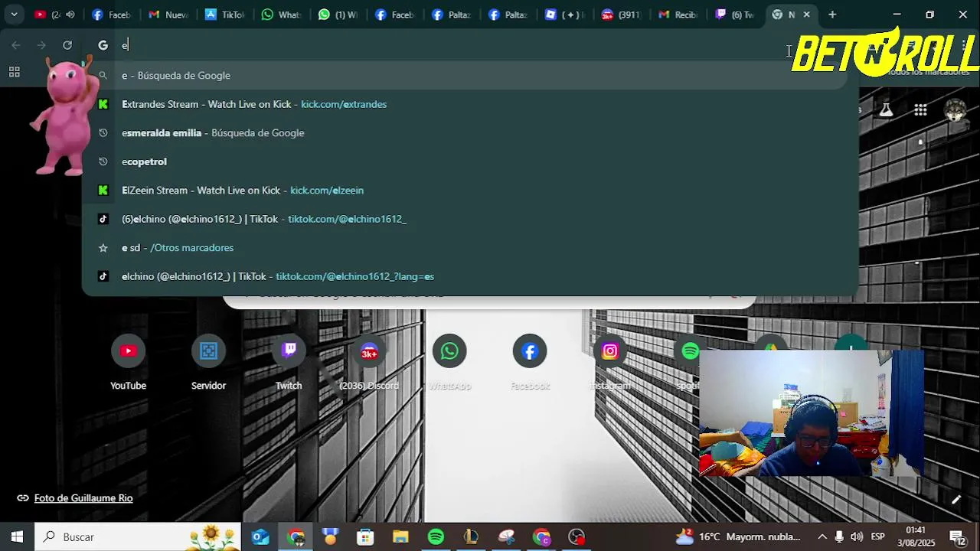The height and width of the screenshot is (551, 980).
Task: Open File Explorer from taskbar
Action: [400, 536]
